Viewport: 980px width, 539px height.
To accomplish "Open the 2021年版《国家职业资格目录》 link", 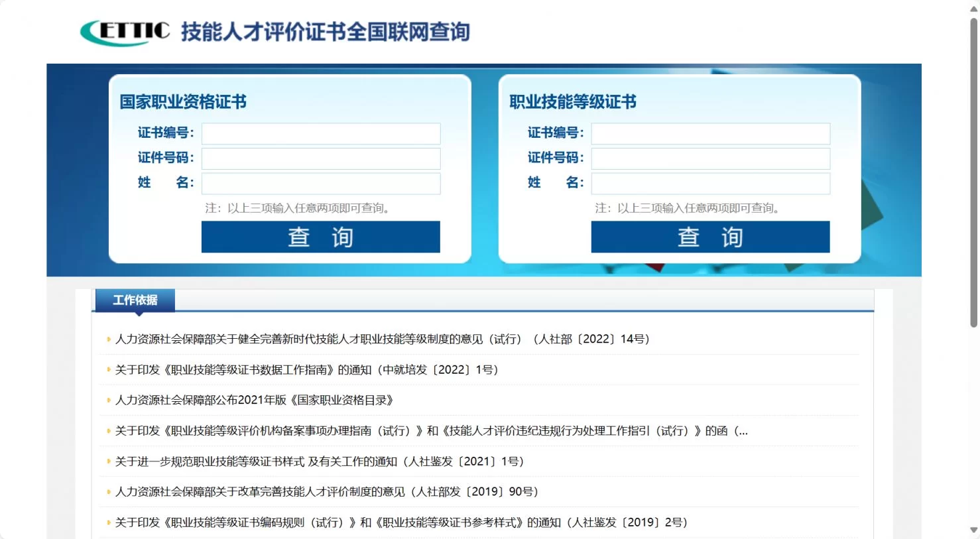I will coord(255,400).
